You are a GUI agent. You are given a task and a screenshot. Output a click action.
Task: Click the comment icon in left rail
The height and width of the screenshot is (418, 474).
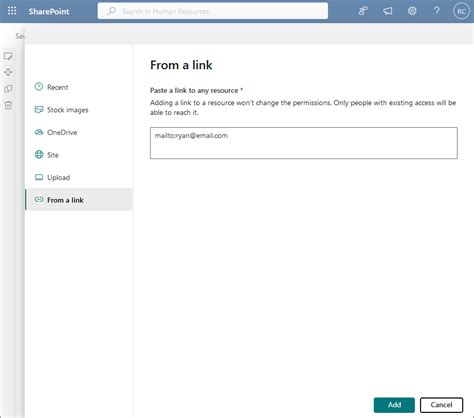[x=8, y=56]
